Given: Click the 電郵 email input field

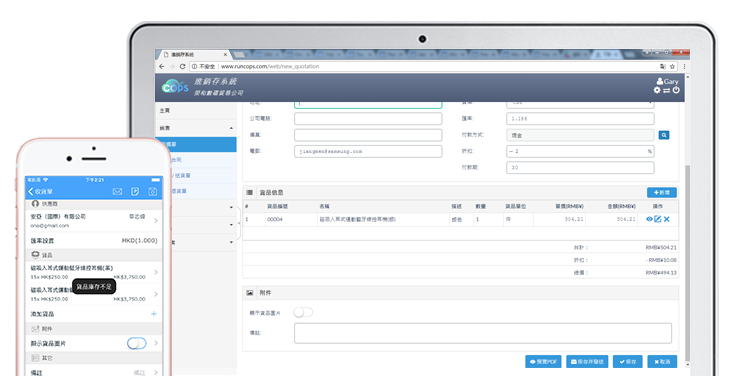Looking at the screenshot, I should (368, 151).
